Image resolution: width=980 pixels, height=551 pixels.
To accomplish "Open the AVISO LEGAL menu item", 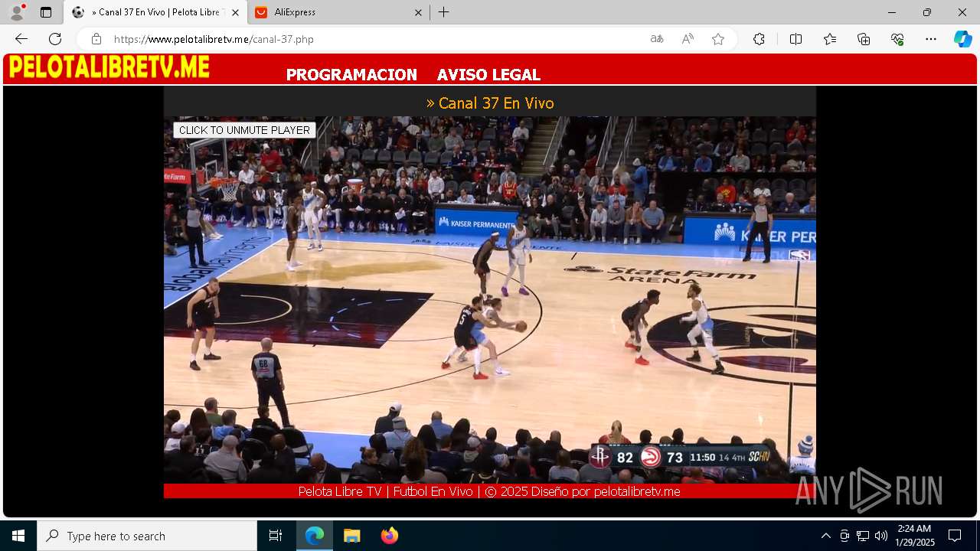I will pyautogui.click(x=488, y=75).
